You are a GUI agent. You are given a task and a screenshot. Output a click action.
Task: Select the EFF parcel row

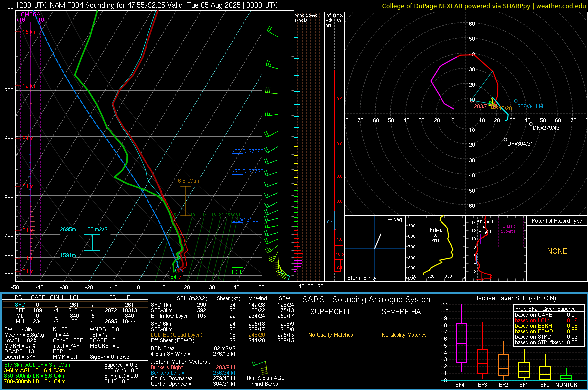pos(75,310)
